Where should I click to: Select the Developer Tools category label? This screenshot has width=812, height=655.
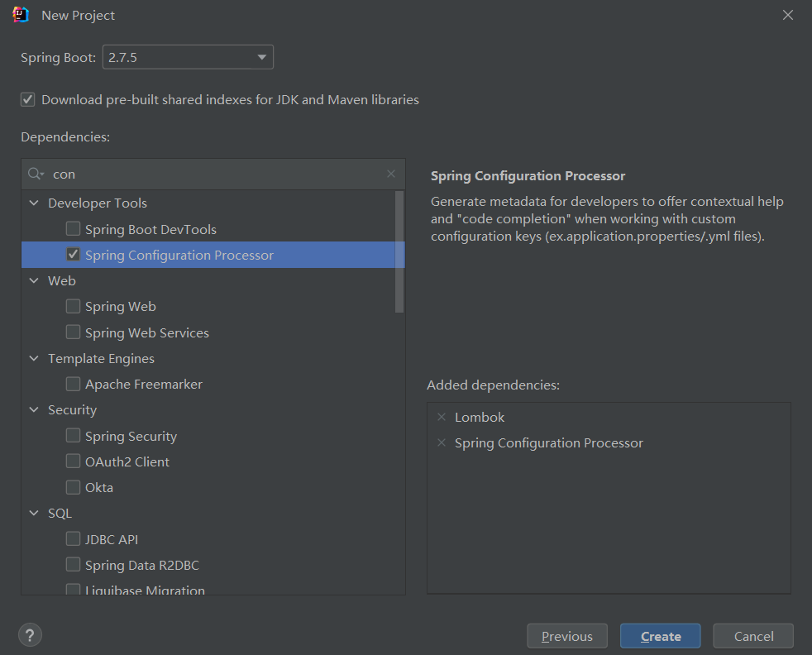(x=98, y=203)
